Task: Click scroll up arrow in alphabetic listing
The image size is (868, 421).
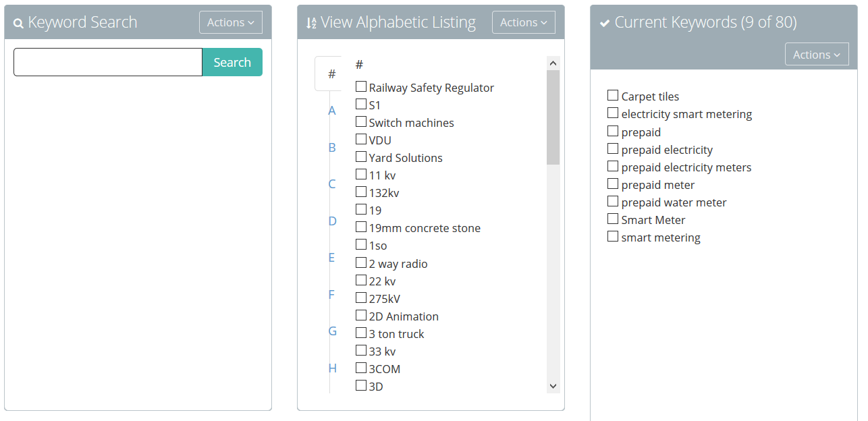Action: 553,63
